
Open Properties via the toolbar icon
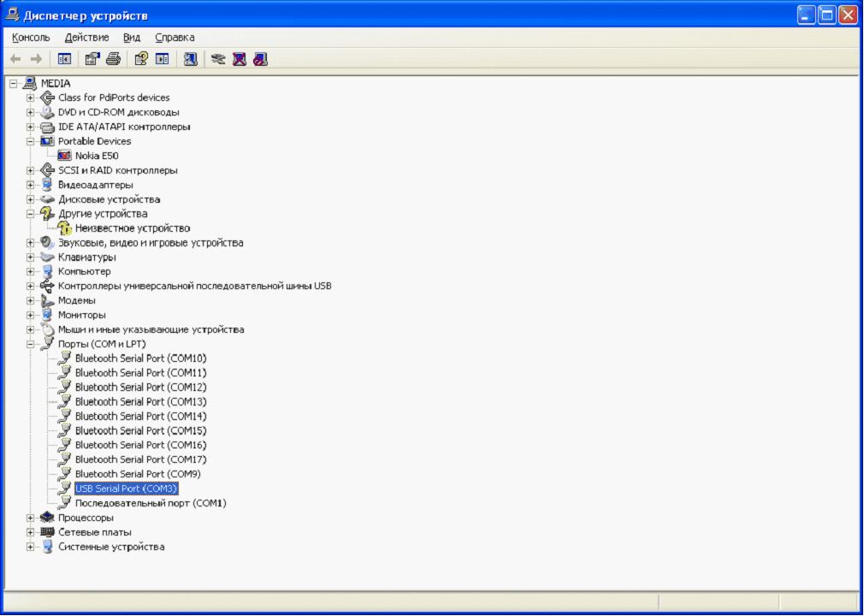92,59
